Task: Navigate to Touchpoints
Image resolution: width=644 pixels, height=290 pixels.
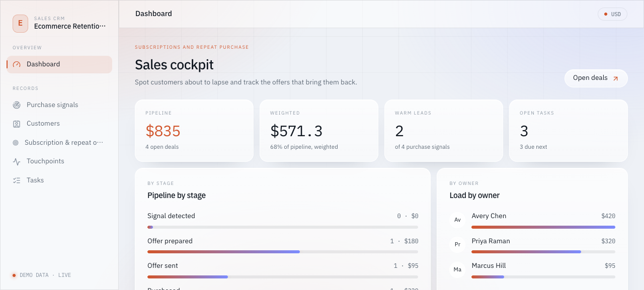Action: pos(59,161)
